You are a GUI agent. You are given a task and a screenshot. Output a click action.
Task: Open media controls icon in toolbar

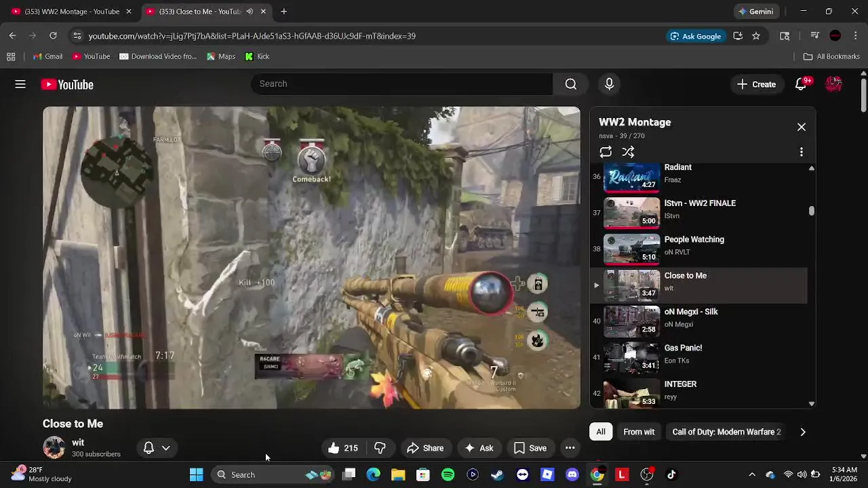tap(815, 36)
